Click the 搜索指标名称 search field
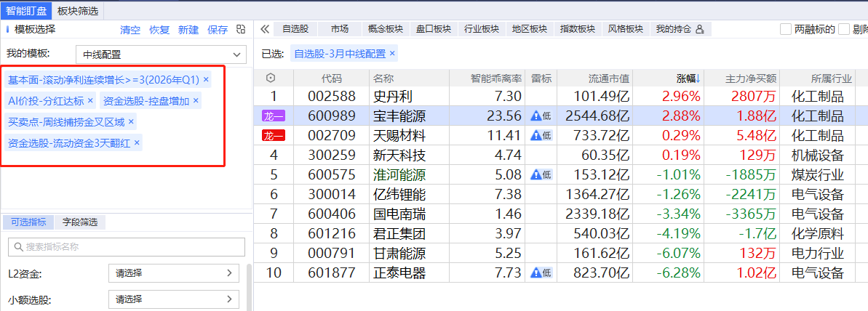The width and height of the screenshot is (868, 311). pyautogui.click(x=127, y=247)
